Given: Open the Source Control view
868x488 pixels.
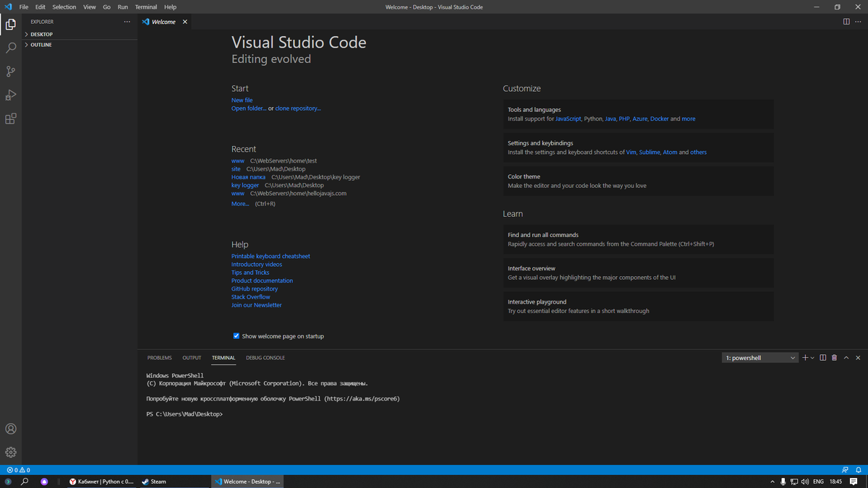Looking at the screenshot, I should point(11,72).
